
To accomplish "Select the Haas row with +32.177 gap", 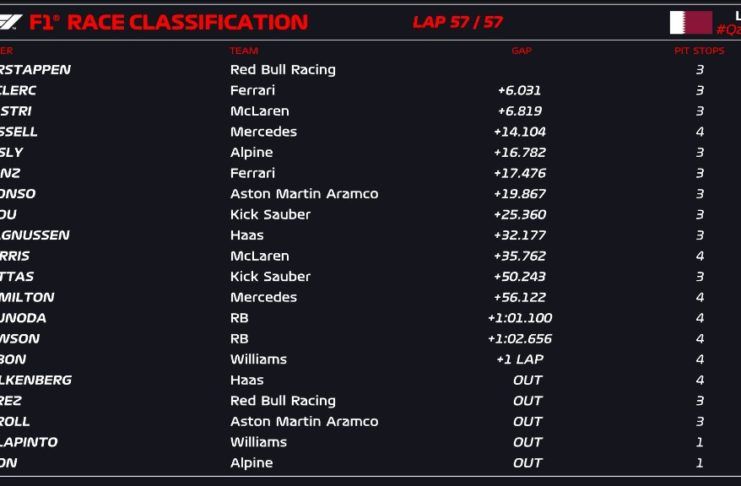I will (x=247, y=235).
